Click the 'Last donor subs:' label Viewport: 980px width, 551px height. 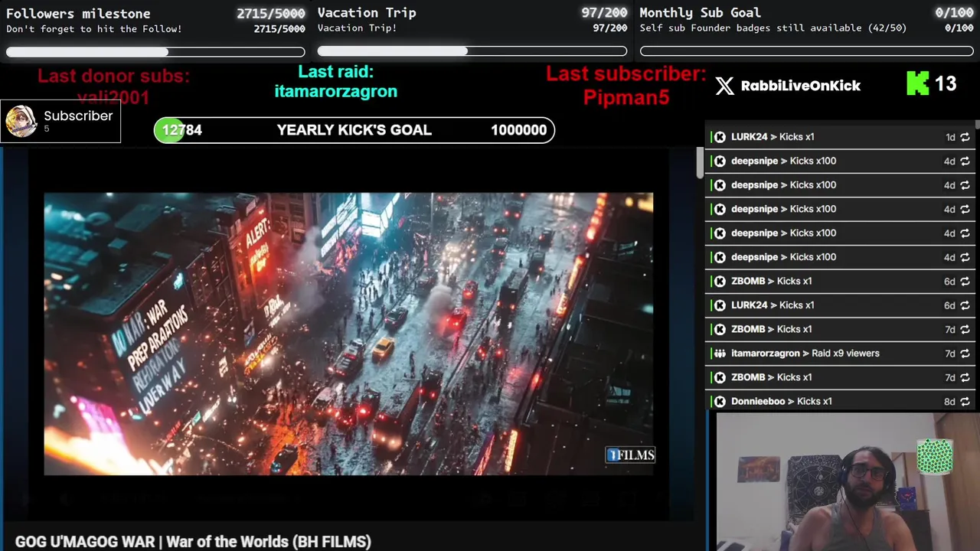[113, 76]
